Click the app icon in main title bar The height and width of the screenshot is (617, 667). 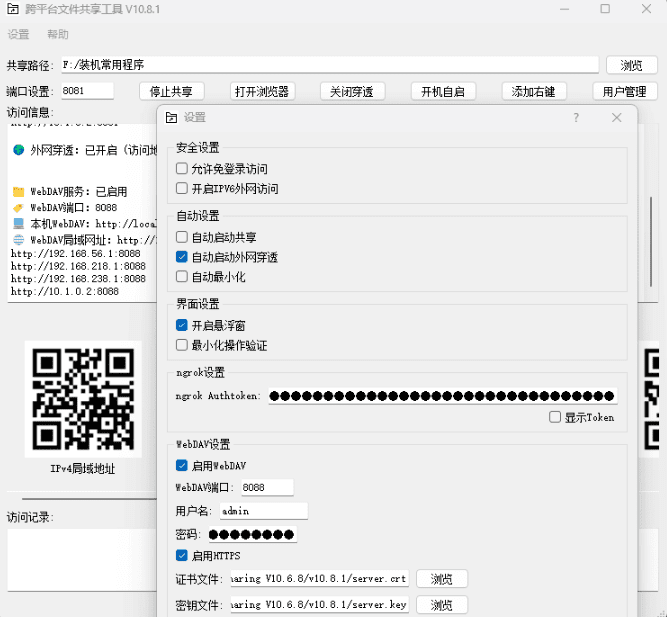pyautogui.click(x=13, y=9)
